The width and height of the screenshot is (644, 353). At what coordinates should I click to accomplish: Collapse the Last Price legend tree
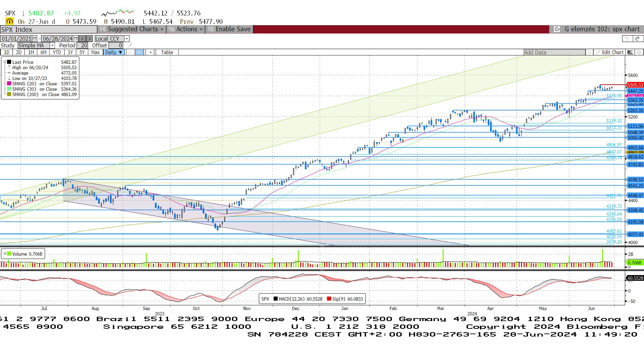pyautogui.click(x=5, y=62)
